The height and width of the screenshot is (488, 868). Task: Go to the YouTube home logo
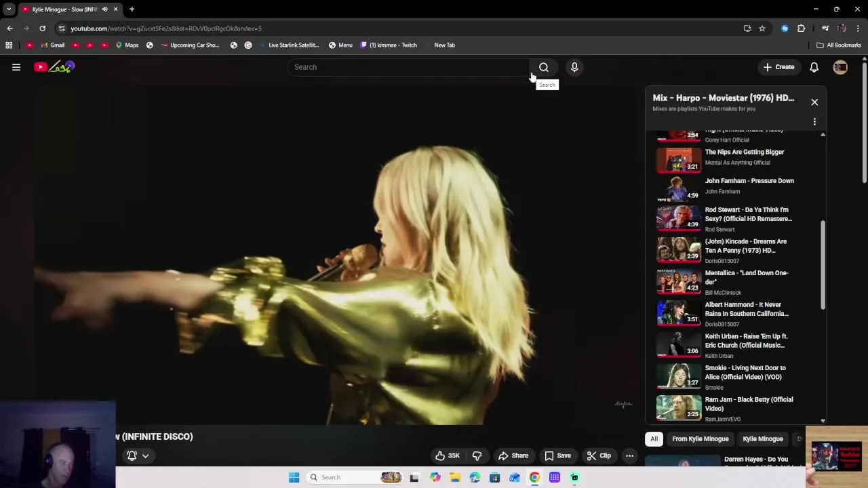coord(54,66)
